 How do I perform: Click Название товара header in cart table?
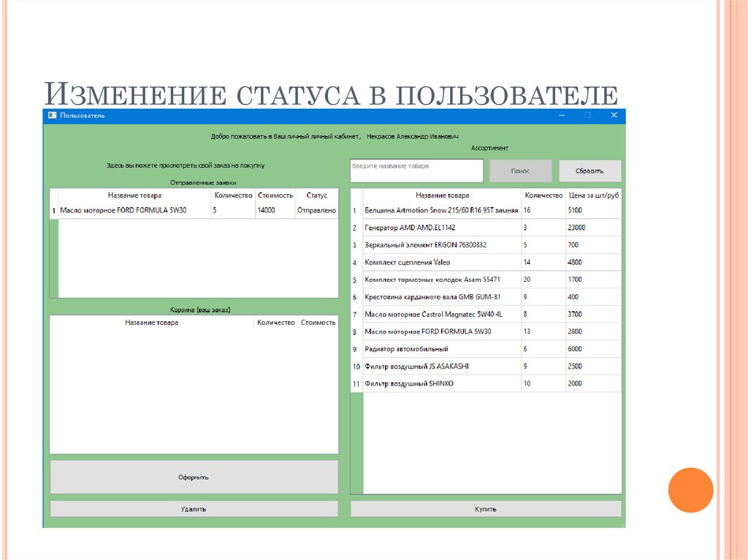151,322
